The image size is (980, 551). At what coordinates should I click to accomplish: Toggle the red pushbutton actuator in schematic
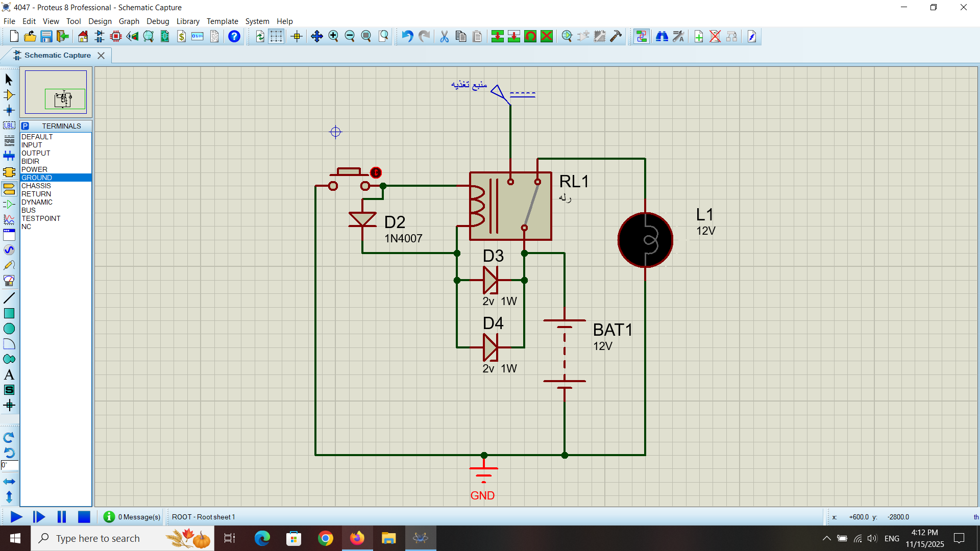pos(376,172)
